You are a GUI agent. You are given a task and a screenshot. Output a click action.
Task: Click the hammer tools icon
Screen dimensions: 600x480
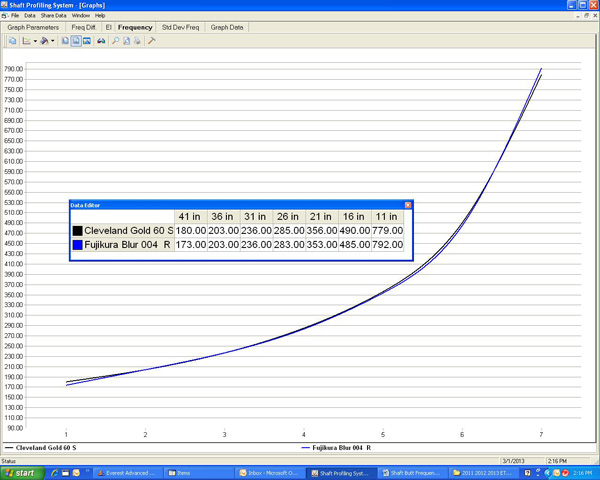[x=152, y=41]
